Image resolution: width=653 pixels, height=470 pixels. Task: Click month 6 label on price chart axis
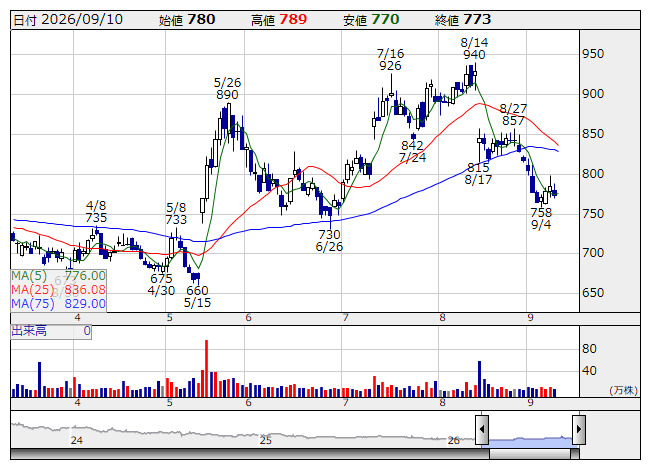(249, 318)
